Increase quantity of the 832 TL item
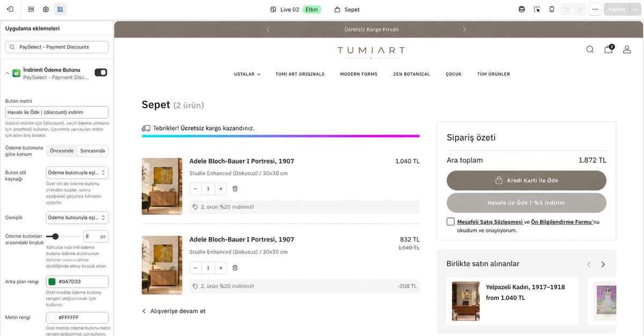The image size is (644, 336). (x=221, y=267)
